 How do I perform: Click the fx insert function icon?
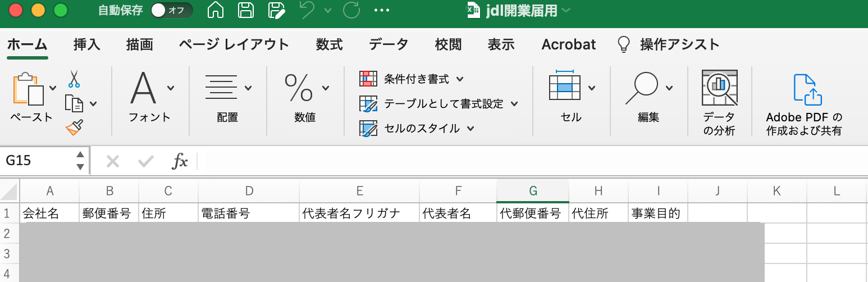(180, 161)
